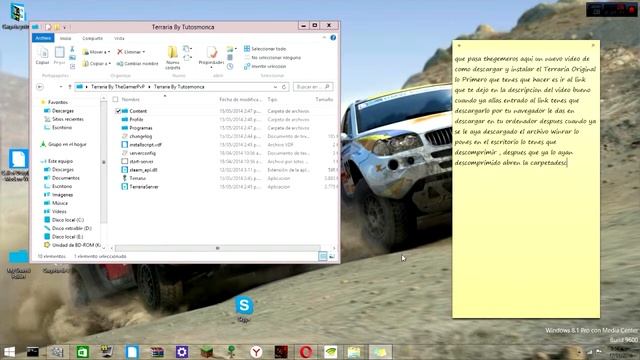
Task: Click Cambiar nombre in the ribbon
Action: pyautogui.click(x=137, y=64)
